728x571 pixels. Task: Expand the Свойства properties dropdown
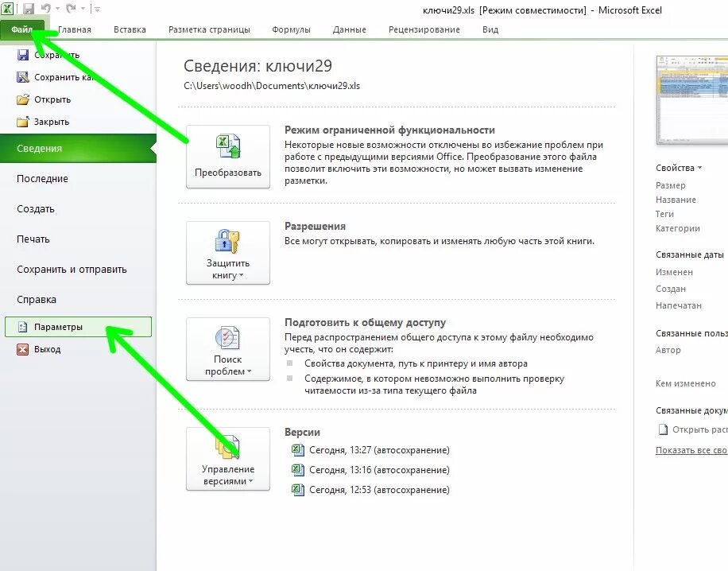pyautogui.click(x=678, y=168)
